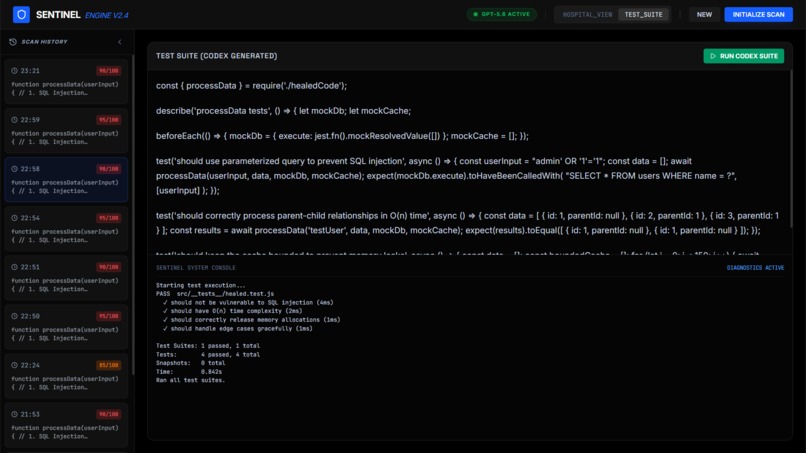Click the Starting test execution console line
The image size is (806, 453).
(200, 285)
